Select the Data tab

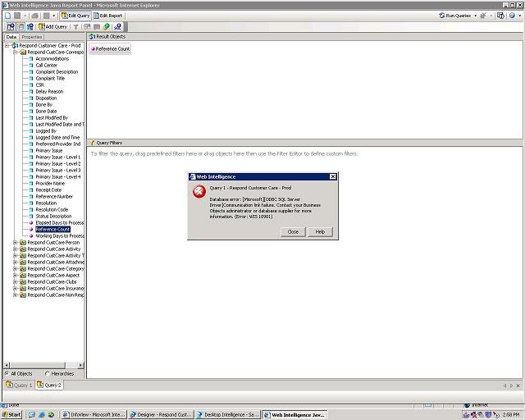coord(11,37)
